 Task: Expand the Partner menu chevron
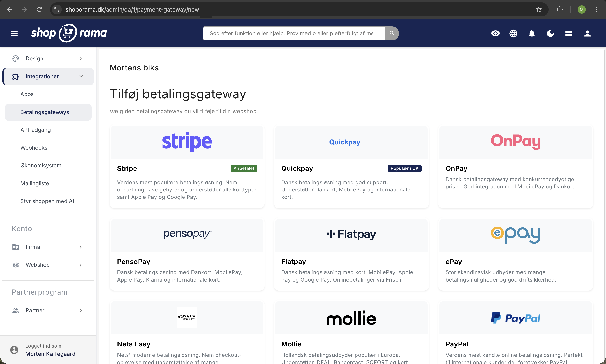81,311
